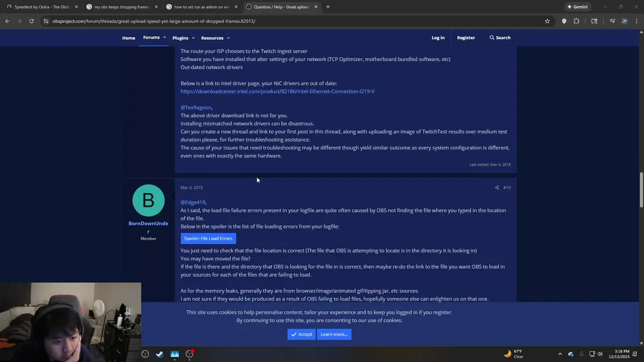Viewport: 644px width, 362px height.
Task: Open the Chrome three-dot menu
Action: coord(637,21)
